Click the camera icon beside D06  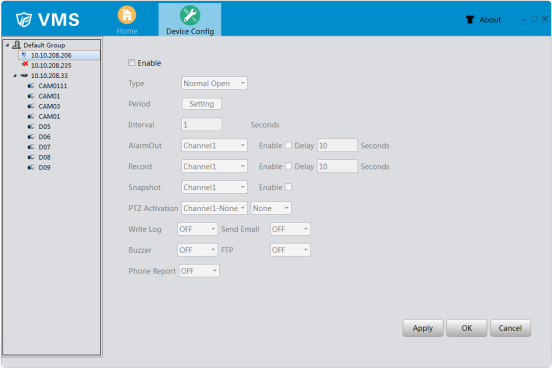31,137
